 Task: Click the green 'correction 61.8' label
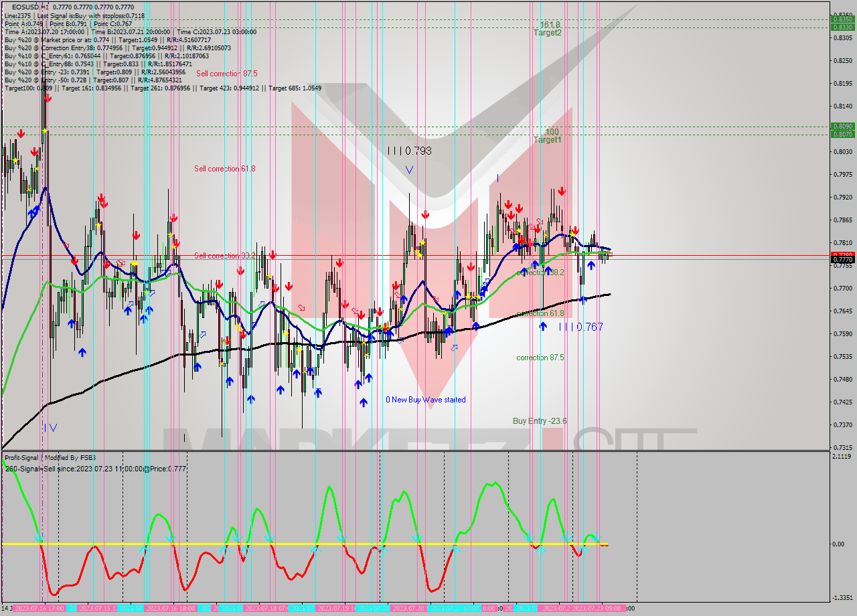click(x=540, y=313)
